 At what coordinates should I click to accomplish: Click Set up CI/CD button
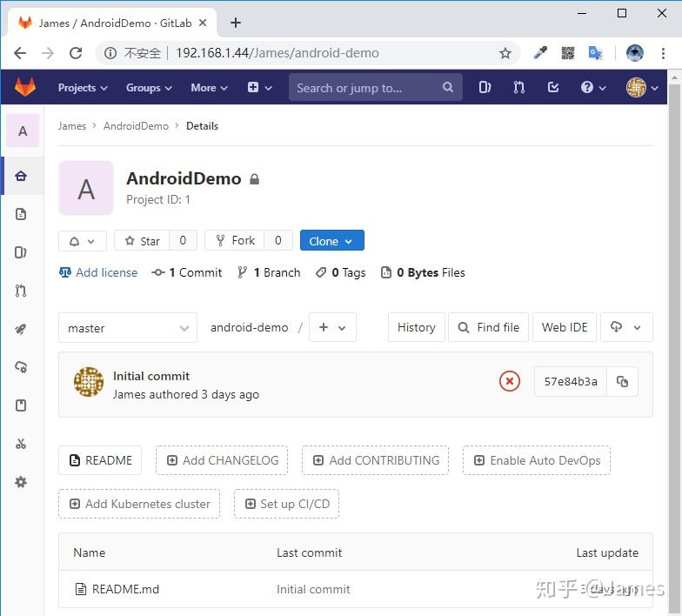coord(287,504)
